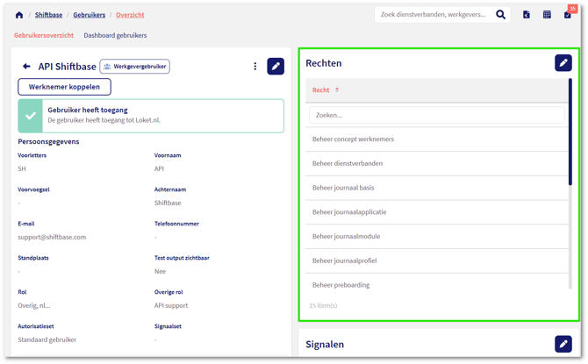This screenshot has height=364, width=588.
Task: Focus the global search box
Action: pos(434,15)
